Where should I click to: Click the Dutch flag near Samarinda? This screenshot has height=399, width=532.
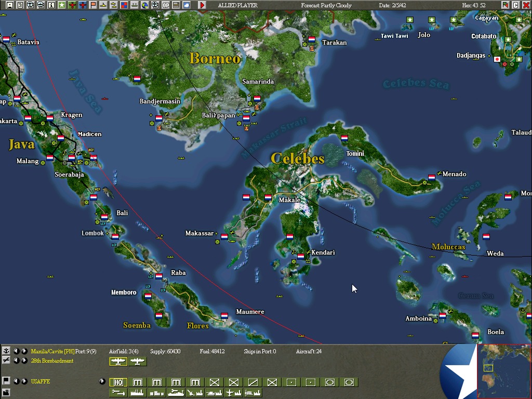coord(257,99)
